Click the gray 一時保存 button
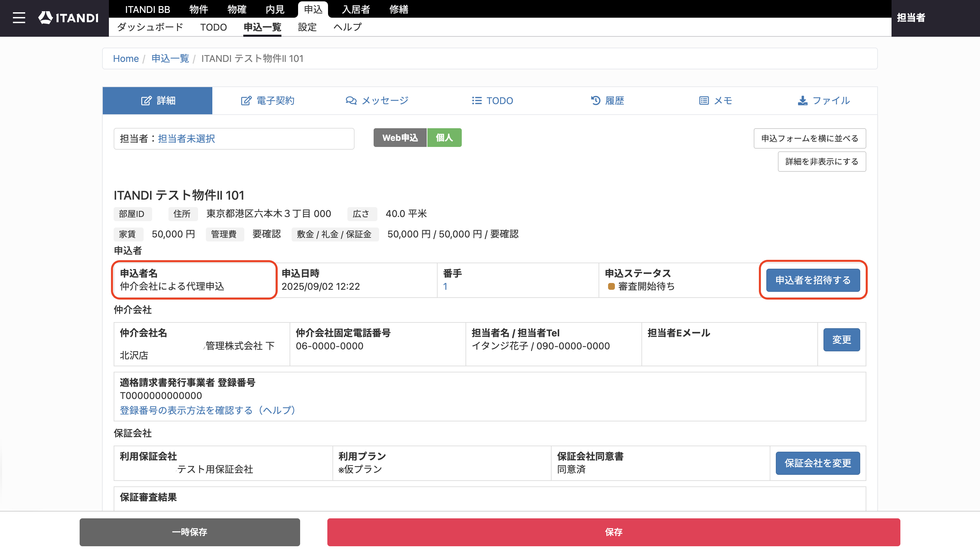 tap(190, 532)
